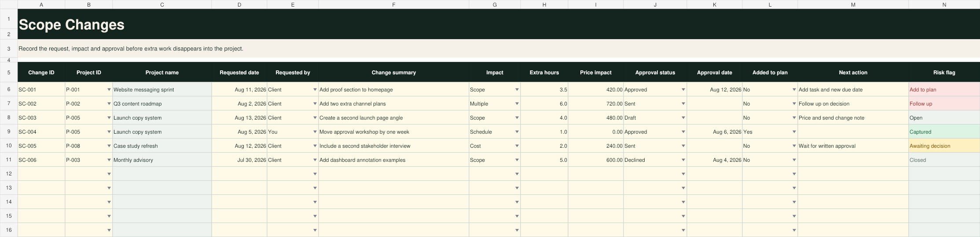Select Include a second stakeholder interview cell
Image resolution: width=980 pixels, height=237 pixels.
pyautogui.click(x=394, y=146)
